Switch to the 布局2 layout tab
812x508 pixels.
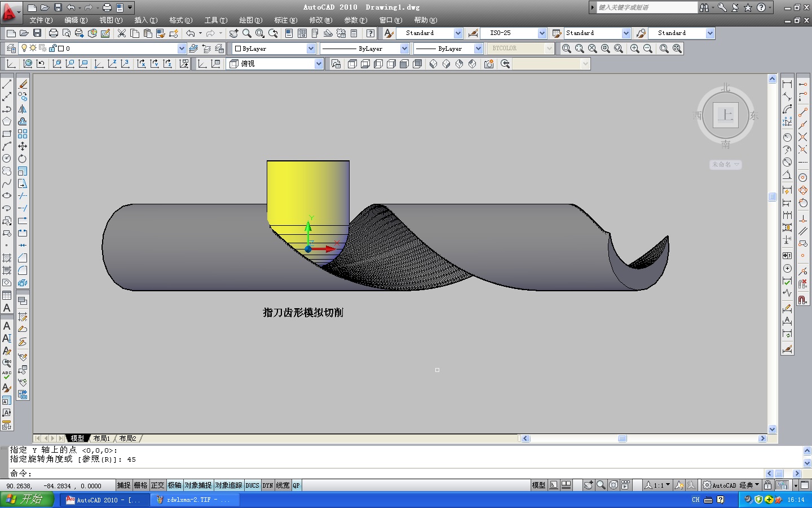127,439
